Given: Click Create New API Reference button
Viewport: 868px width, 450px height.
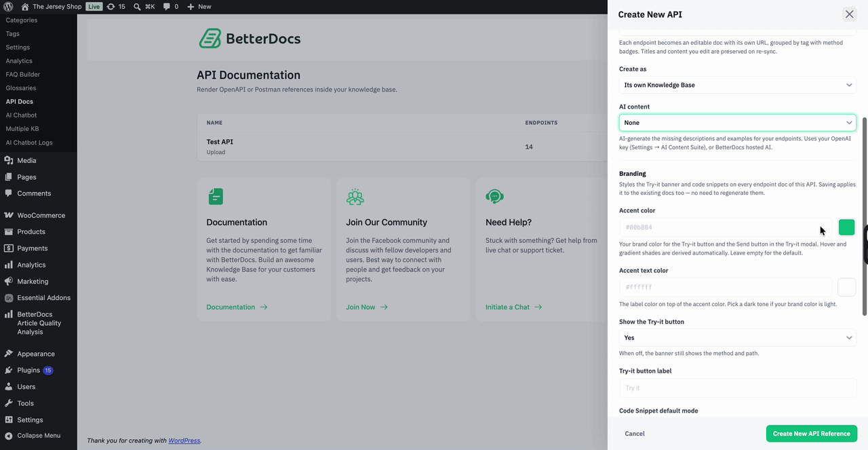Looking at the screenshot, I should [x=812, y=434].
